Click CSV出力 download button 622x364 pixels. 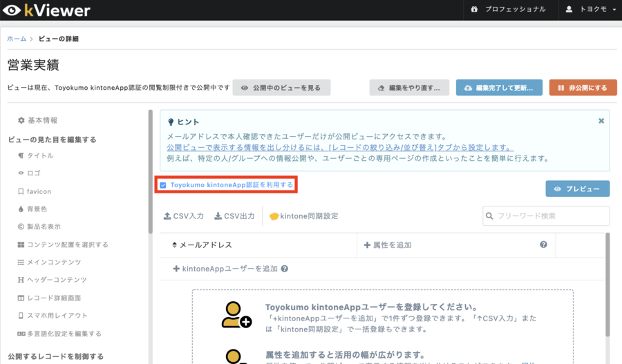pyautogui.click(x=234, y=216)
